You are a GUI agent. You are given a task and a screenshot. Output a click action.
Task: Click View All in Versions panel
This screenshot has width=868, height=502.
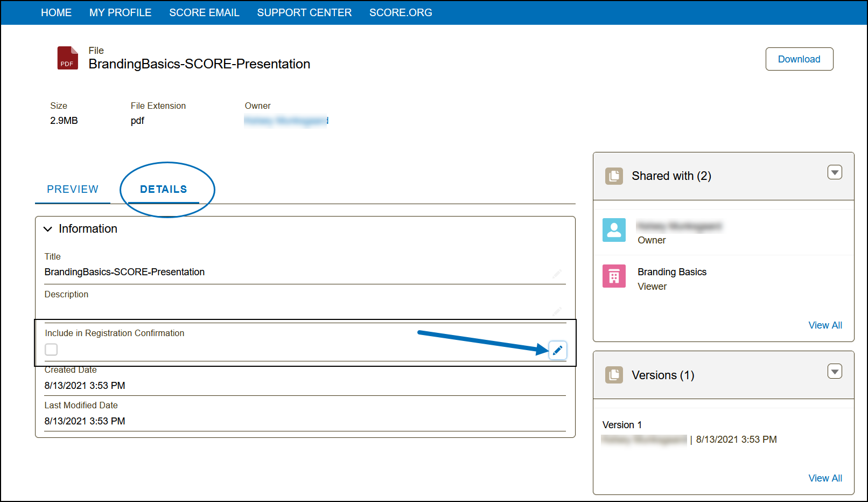tap(825, 478)
